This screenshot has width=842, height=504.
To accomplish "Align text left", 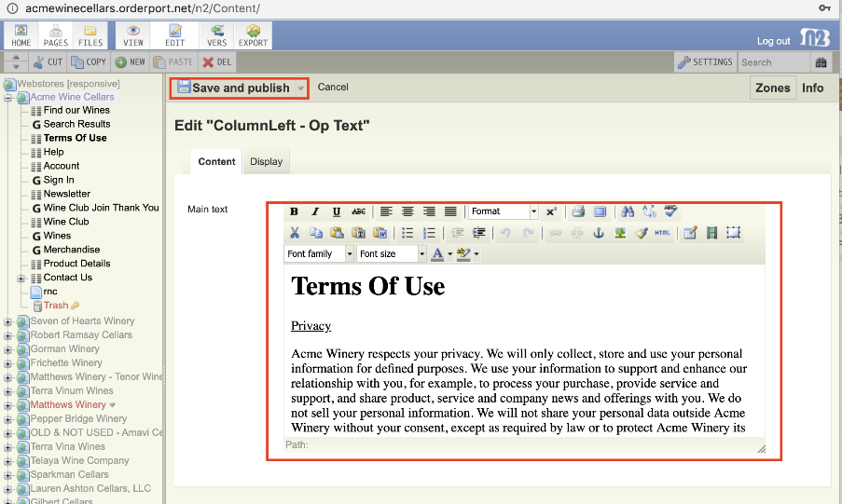I will [386, 211].
